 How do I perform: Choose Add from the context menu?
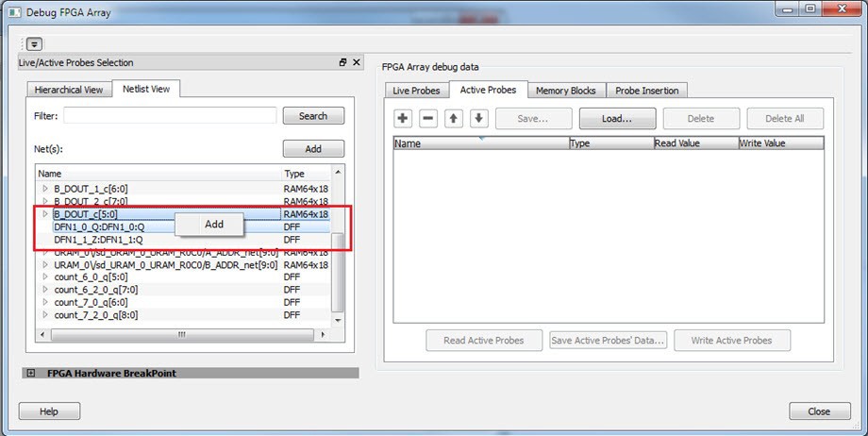point(214,225)
